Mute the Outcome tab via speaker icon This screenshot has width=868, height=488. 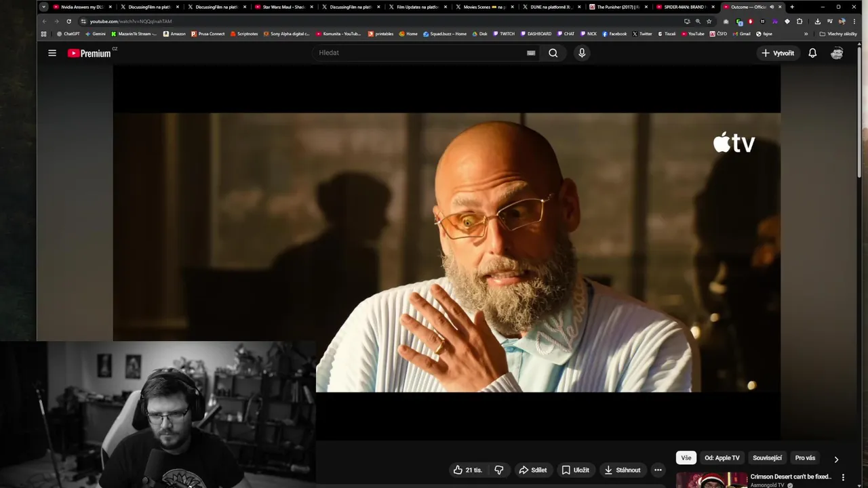click(x=772, y=7)
